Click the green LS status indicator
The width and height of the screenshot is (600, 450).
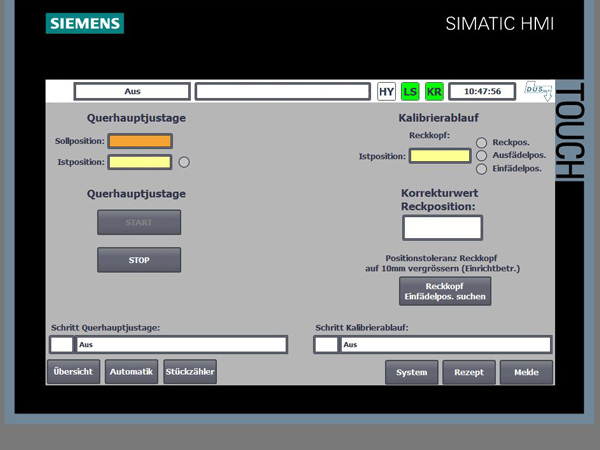[410, 92]
